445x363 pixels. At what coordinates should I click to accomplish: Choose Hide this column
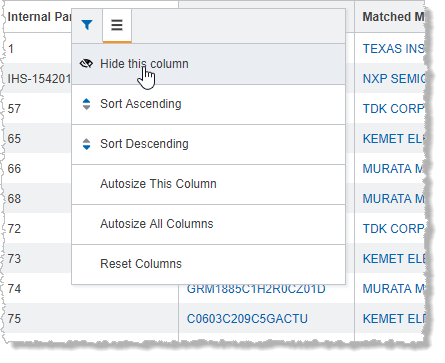pyautogui.click(x=208, y=64)
